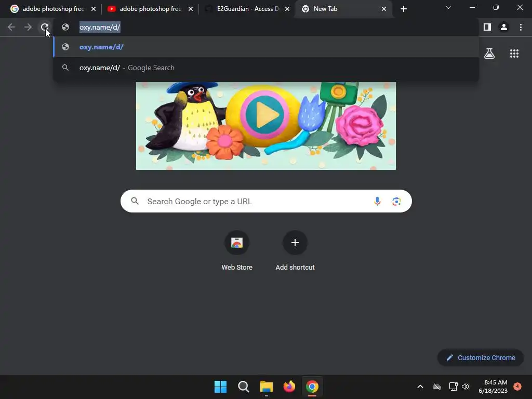
Task: Open a new tab with plus button
Action: [x=403, y=9]
